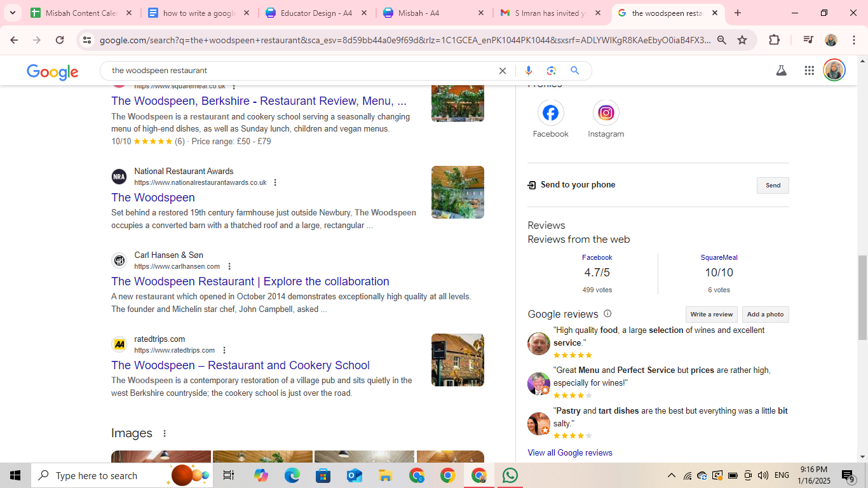This screenshot has width=868, height=488.
Task: Open the Woodspeen Facebook profile
Action: (x=550, y=119)
